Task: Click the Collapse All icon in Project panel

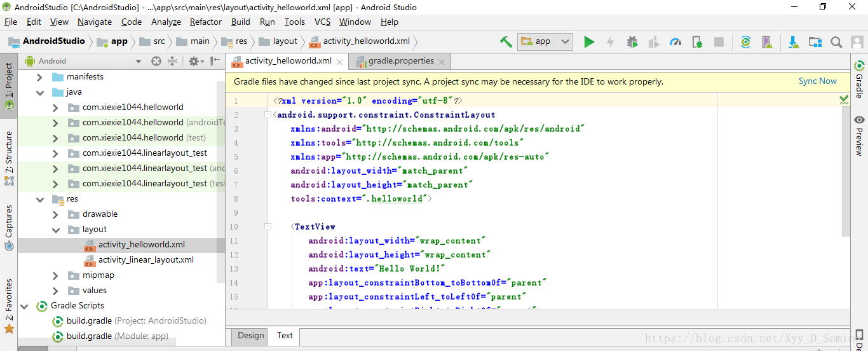Action: pos(172,61)
